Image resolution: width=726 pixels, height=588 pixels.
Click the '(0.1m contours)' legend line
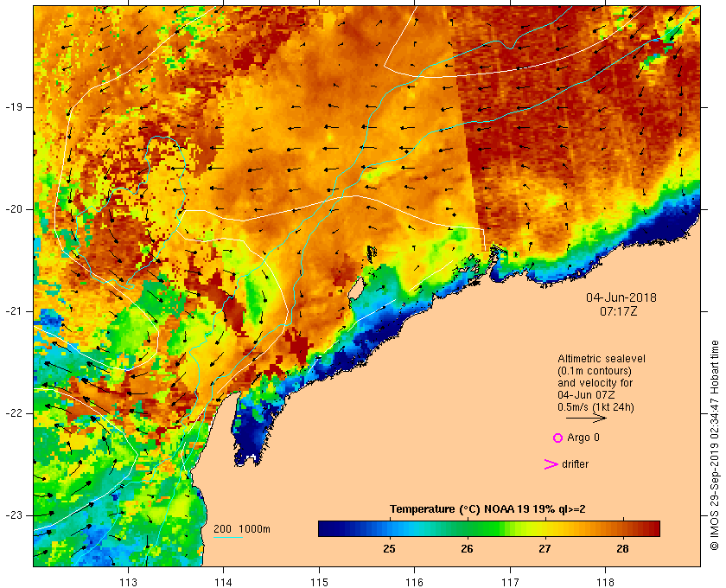point(595,371)
